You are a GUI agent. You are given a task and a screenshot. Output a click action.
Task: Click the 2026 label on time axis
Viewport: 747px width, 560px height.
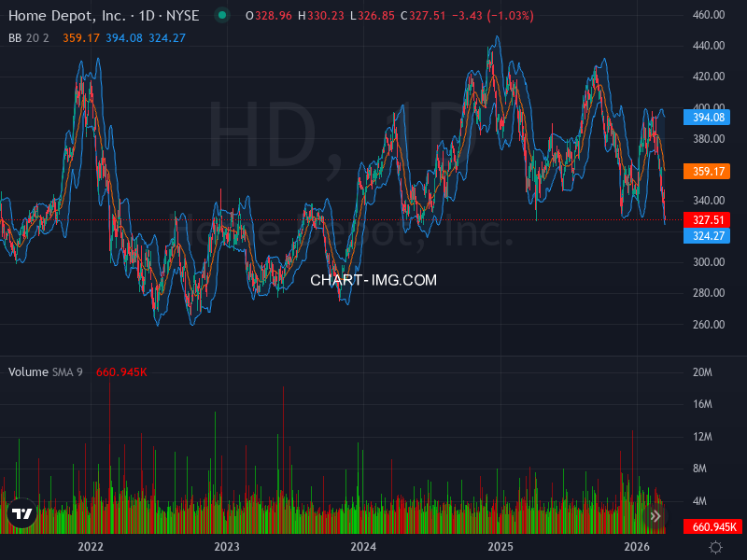637,547
